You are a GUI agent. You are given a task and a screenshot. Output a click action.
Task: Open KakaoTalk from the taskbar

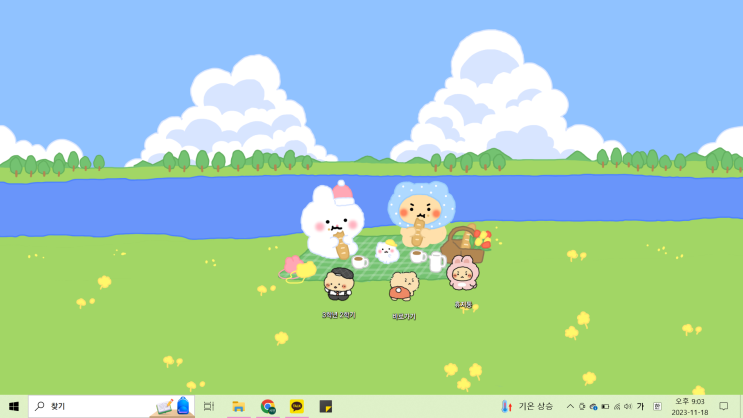(x=297, y=406)
